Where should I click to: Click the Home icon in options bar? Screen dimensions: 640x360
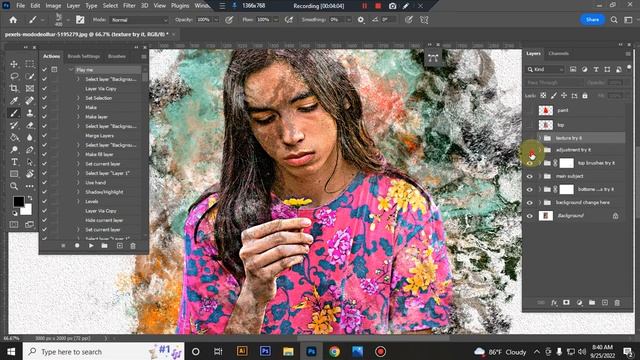[13, 20]
